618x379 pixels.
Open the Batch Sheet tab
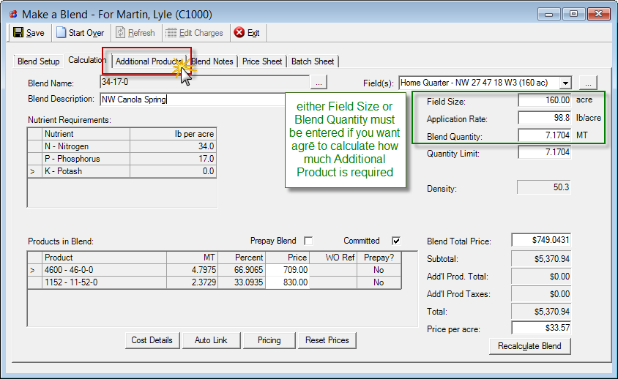[x=313, y=61]
